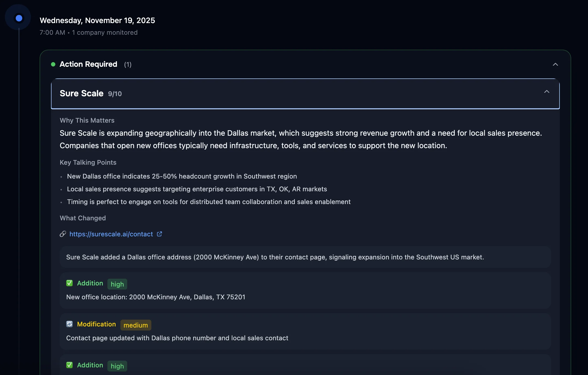Collapse the Sure Scale card chevron
The height and width of the screenshot is (375, 588).
547,92
